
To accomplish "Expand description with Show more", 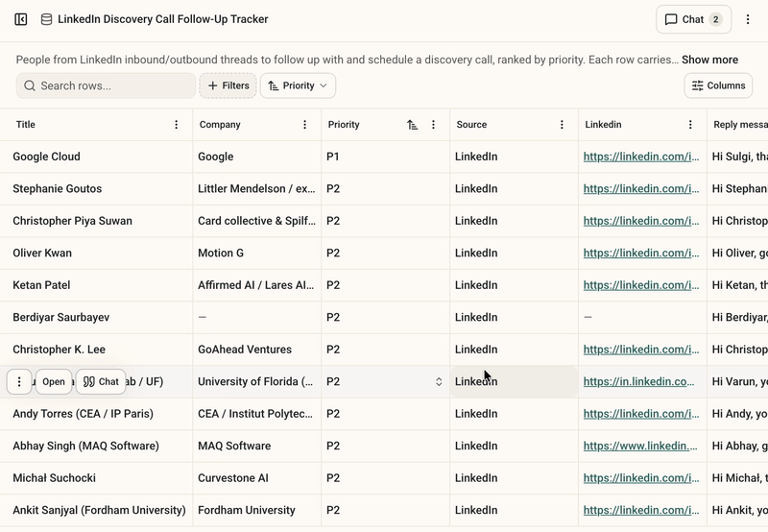I will point(709,60).
